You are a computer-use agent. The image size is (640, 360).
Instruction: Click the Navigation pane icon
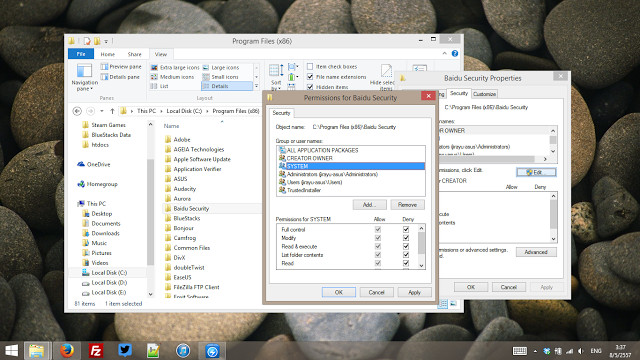pos(84,71)
